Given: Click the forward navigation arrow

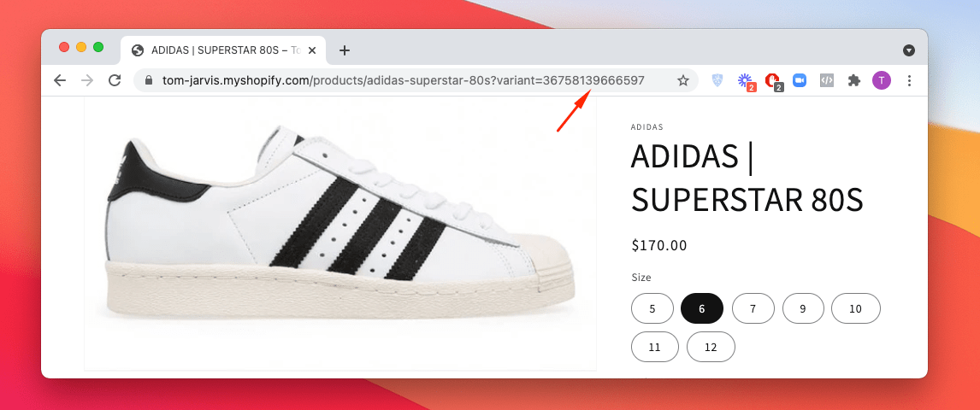Looking at the screenshot, I should [x=87, y=80].
